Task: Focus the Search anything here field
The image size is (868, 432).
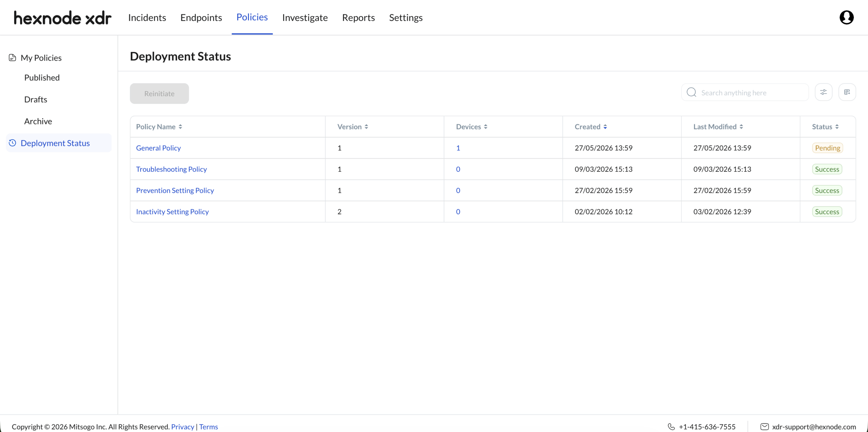Action: coord(745,92)
